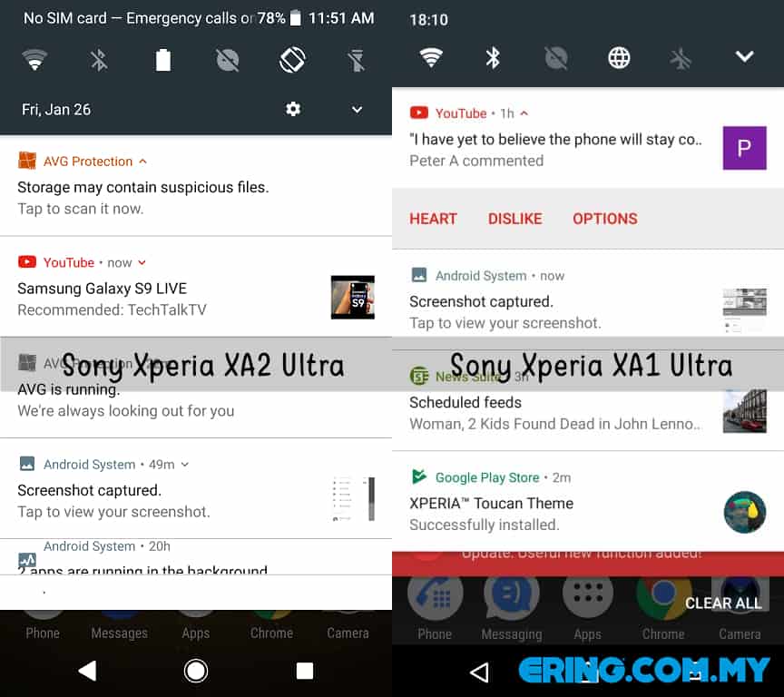Toggle Bluetooth on the XA2 Ultra panel
This screenshot has width=784, height=697.
pos(99,61)
